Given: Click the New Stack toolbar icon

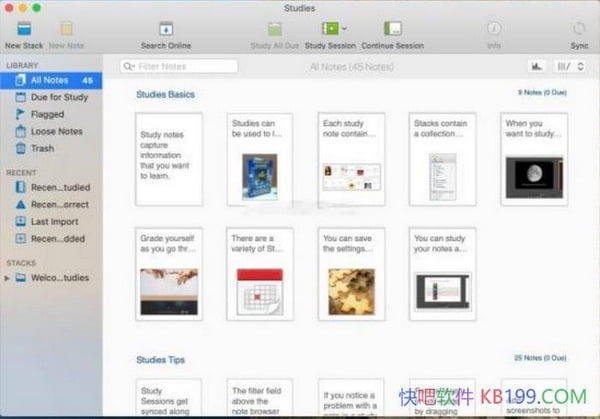Looking at the screenshot, I should point(24,30).
